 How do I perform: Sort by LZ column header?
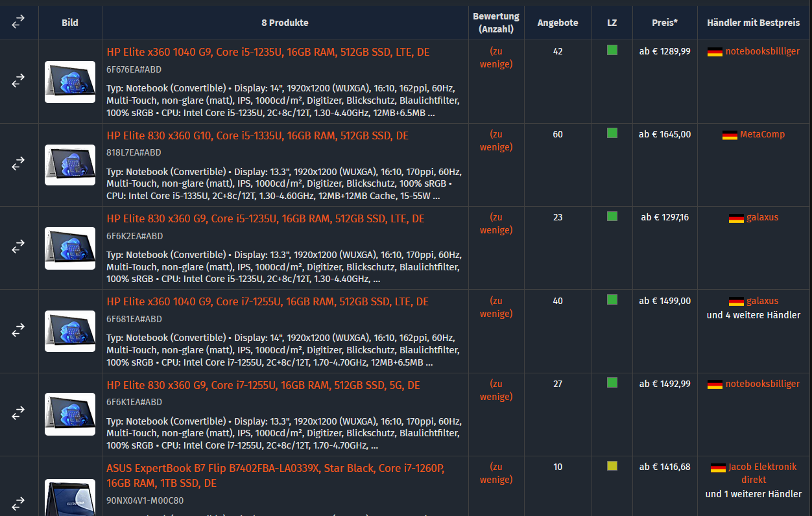[x=612, y=23]
